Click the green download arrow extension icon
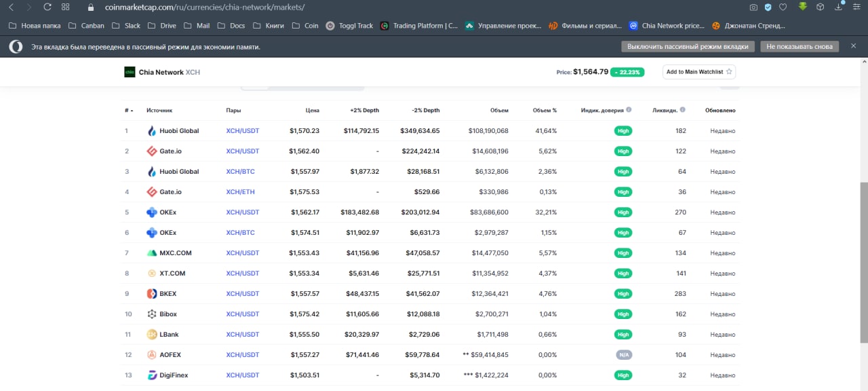 click(x=803, y=7)
